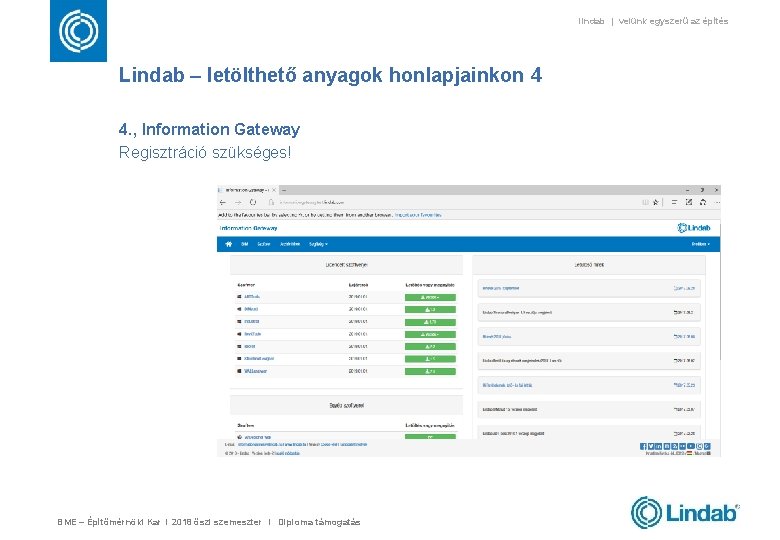Select the Information Gateway browser tab
Viewport: 780px width, 540px height.
pyautogui.click(x=246, y=190)
